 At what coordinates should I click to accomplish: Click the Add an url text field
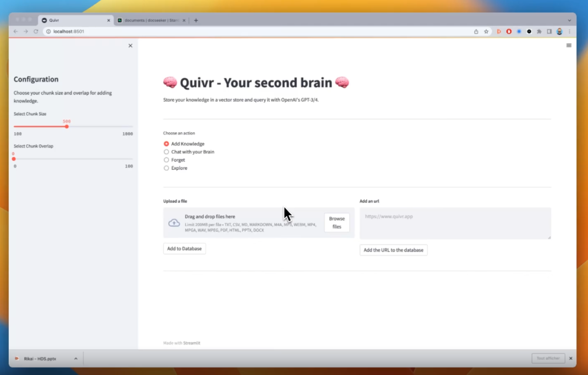point(455,224)
